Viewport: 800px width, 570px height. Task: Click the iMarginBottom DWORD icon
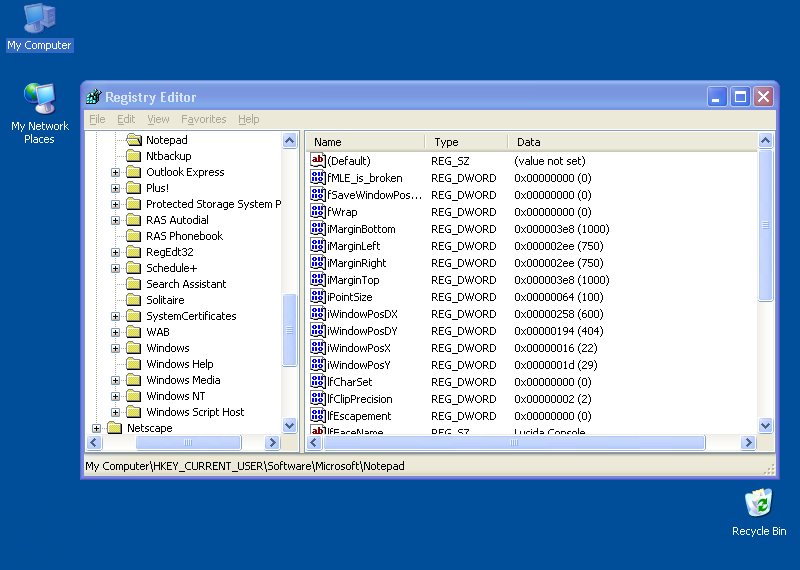point(317,229)
